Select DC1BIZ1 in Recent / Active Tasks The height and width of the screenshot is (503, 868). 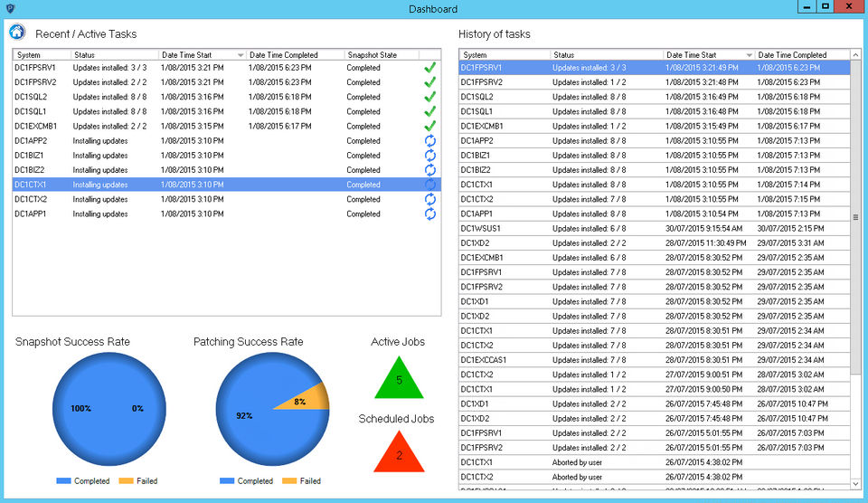(226, 155)
